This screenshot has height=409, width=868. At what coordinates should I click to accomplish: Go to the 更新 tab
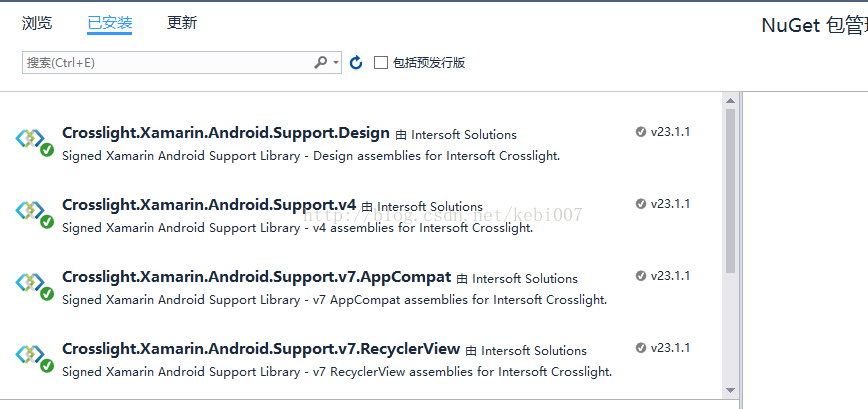[x=182, y=23]
